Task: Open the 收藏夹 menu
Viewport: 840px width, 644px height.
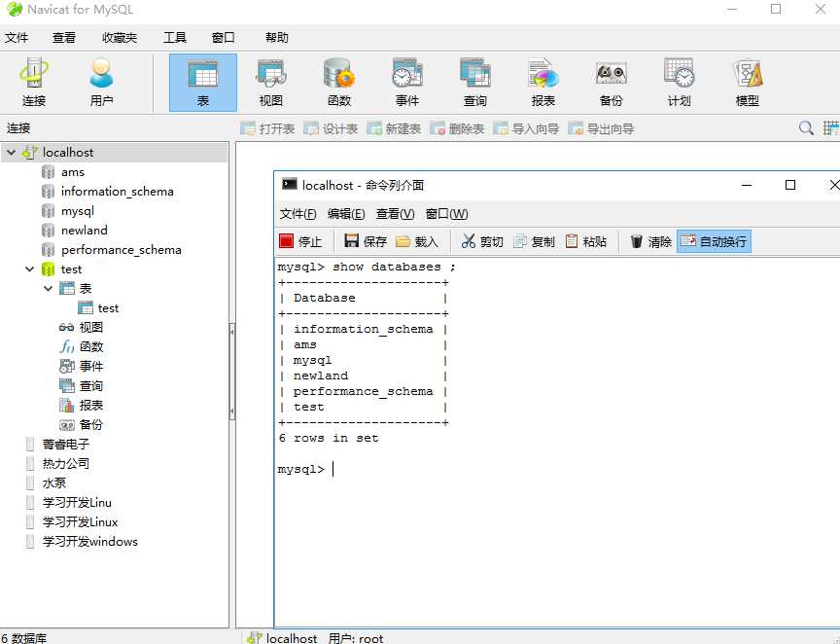Action: coord(120,38)
